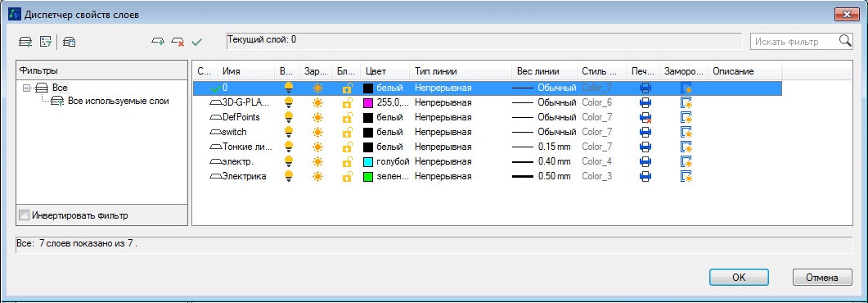868x303 pixels.
Task: Check the Инвертировать фильтр checkbox
Action: point(24,215)
